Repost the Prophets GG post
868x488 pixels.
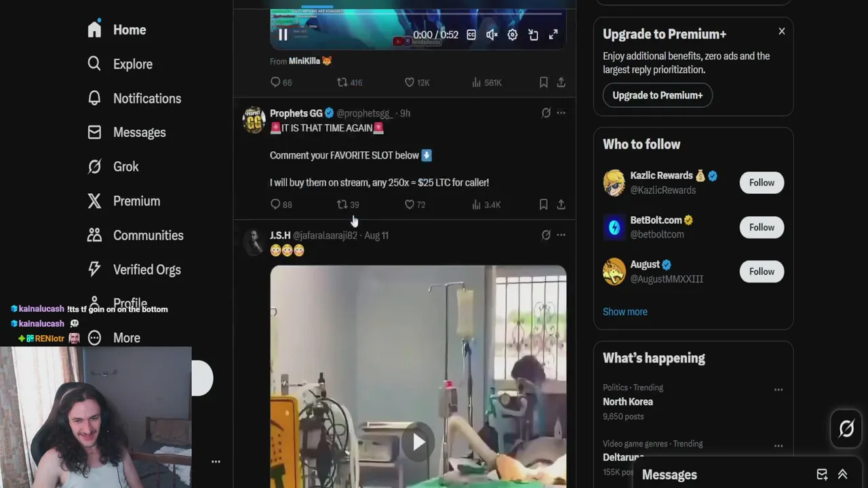click(348, 204)
